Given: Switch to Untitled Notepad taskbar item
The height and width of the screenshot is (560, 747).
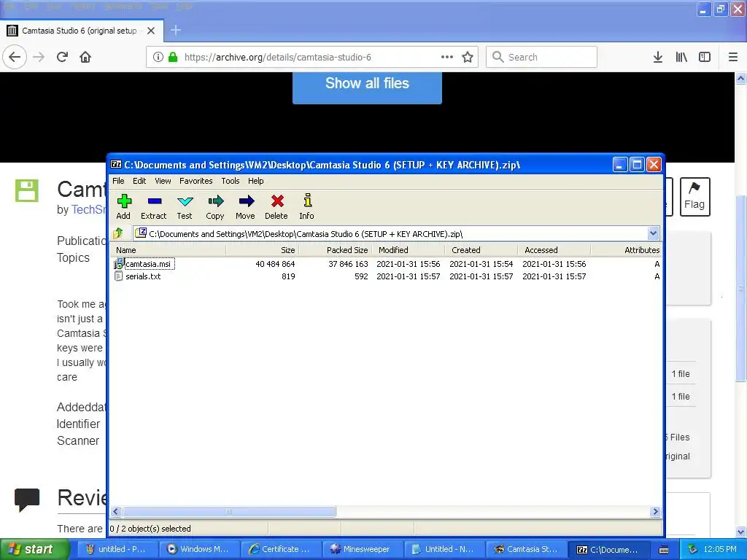Looking at the screenshot, I should point(444,550).
